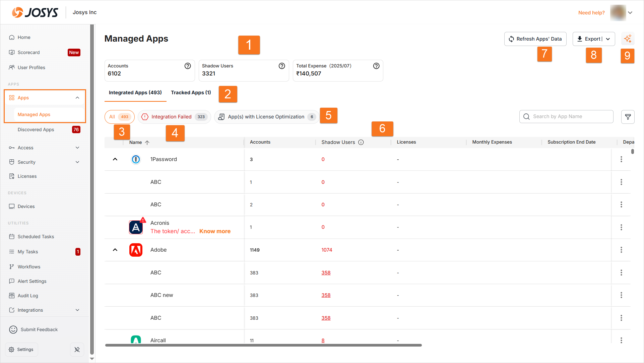
Task: Click the horizontal table scrollbar
Action: click(x=263, y=345)
